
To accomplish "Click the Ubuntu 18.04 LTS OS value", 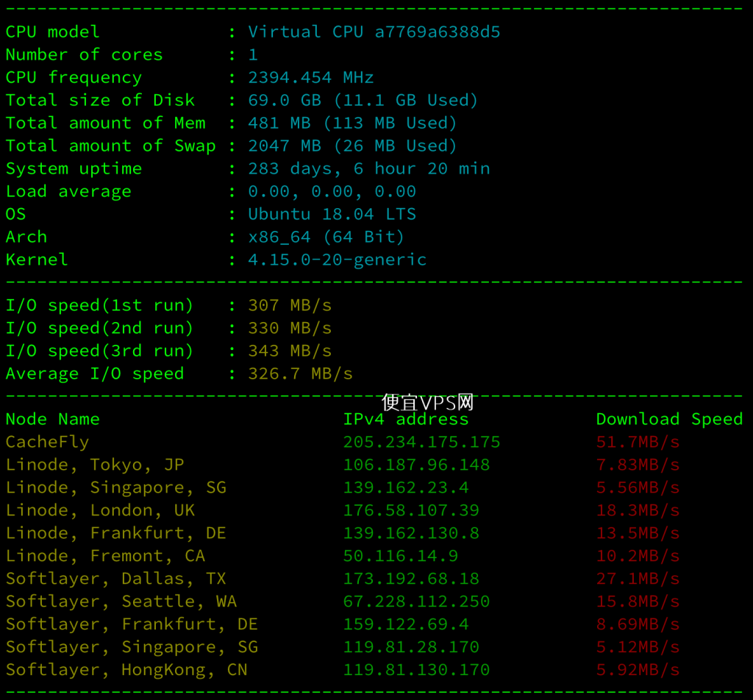I will pos(332,214).
